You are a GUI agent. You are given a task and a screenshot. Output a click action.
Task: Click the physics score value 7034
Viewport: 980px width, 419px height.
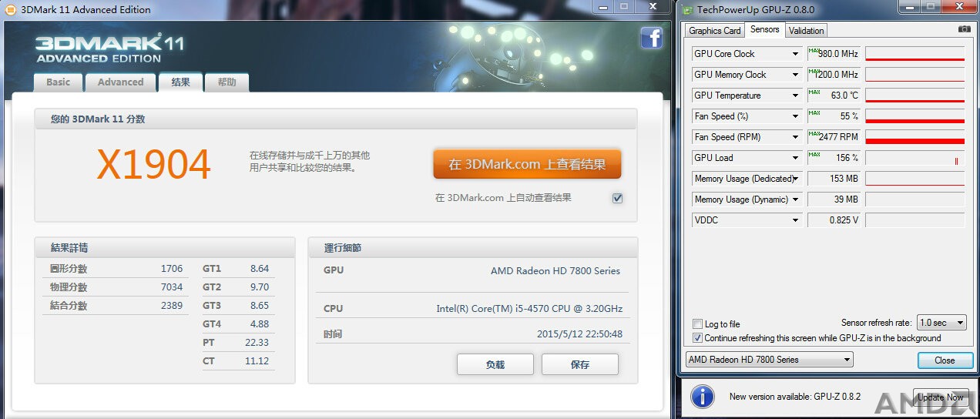[172, 287]
